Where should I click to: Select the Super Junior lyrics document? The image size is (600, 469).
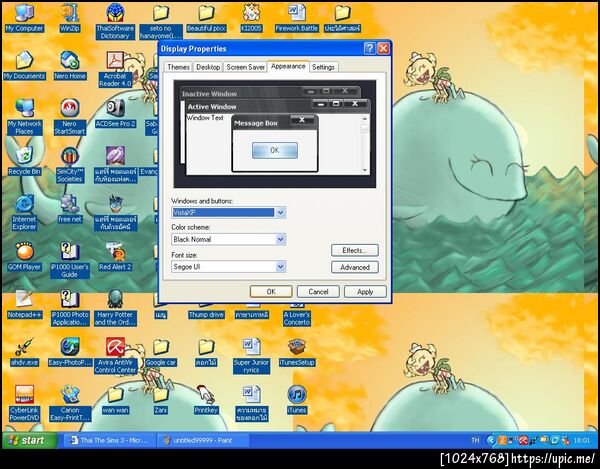coord(251,356)
